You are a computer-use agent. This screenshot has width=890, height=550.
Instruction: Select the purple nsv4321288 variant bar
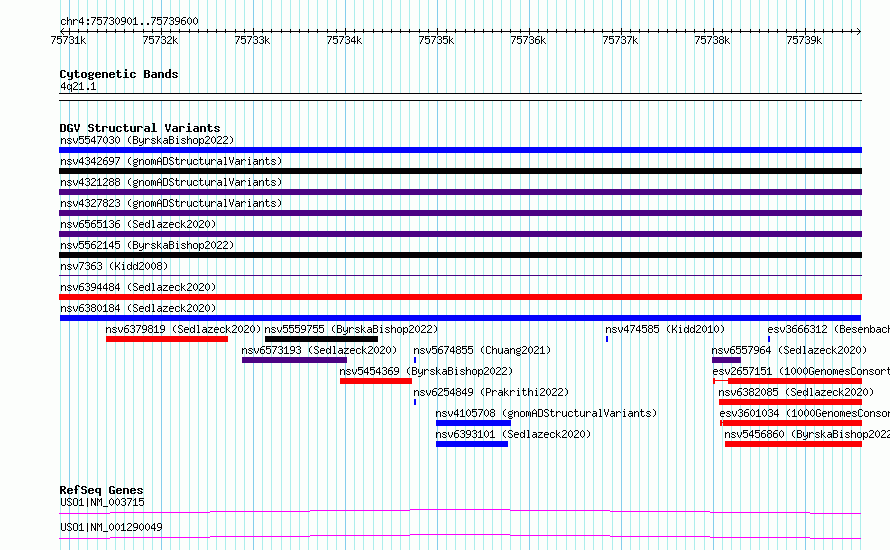click(x=460, y=192)
